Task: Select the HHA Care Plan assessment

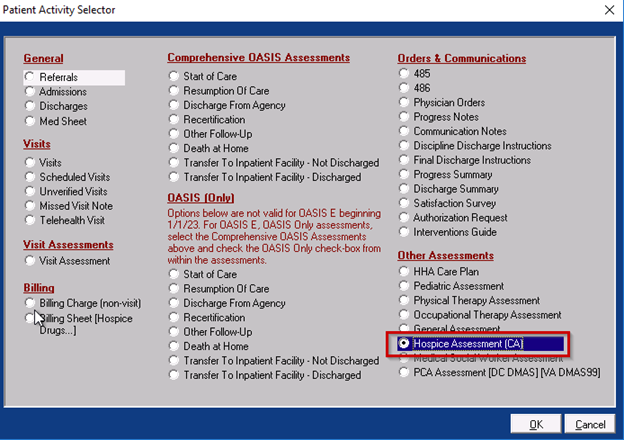Action: coord(404,272)
